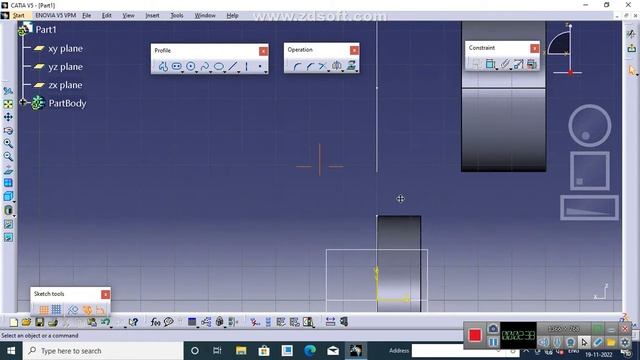Select yz plane in the specification tree

(65, 67)
